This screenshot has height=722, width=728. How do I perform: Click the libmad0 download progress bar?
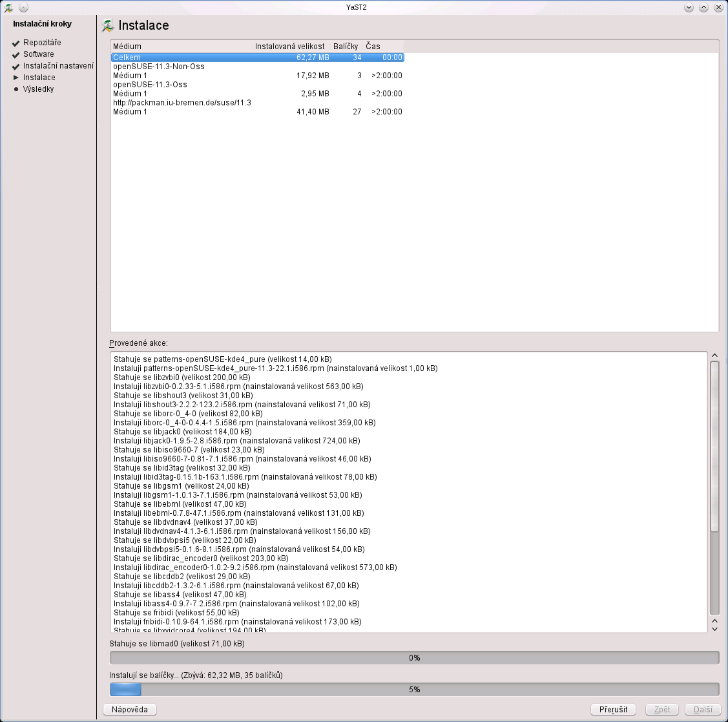click(x=414, y=658)
